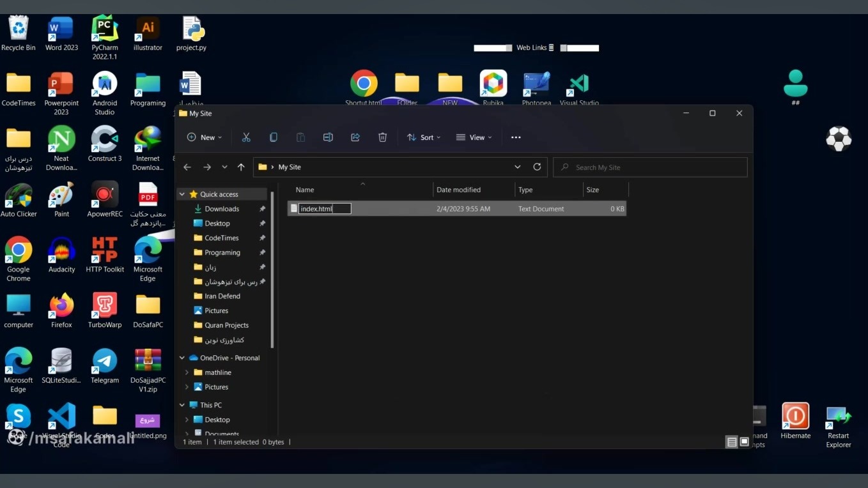Click the Rename icon in toolbar

pyautogui.click(x=328, y=137)
